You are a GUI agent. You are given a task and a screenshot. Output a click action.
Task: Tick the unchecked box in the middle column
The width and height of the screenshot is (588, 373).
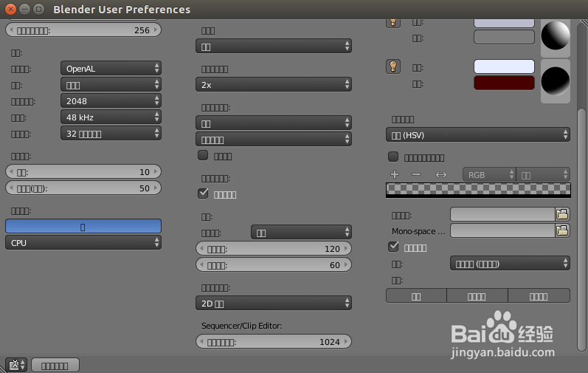pos(203,155)
